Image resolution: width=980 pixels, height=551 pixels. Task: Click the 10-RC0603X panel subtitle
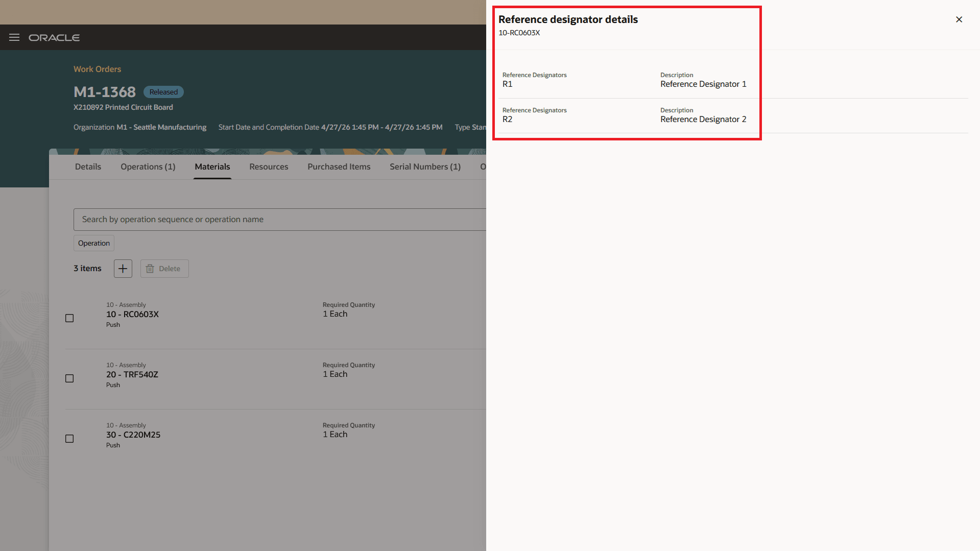[519, 33]
